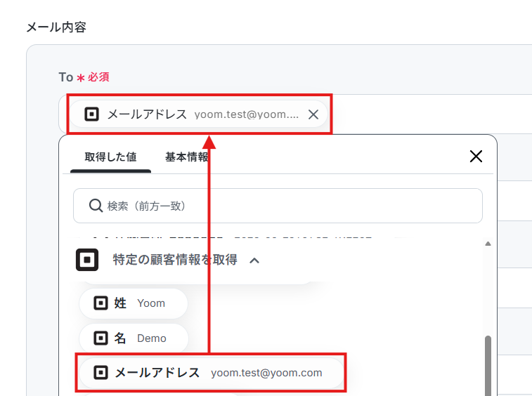This screenshot has height=396, width=532.
Task: Focus the 検索（前方一致）search box
Action: 278,206
